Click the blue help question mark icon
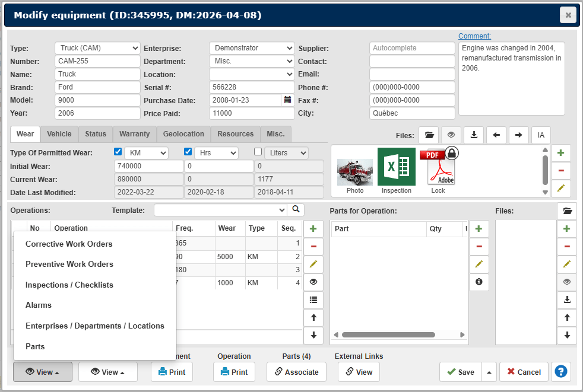Viewport: 583px width, 392px height. (x=560, y=372)
